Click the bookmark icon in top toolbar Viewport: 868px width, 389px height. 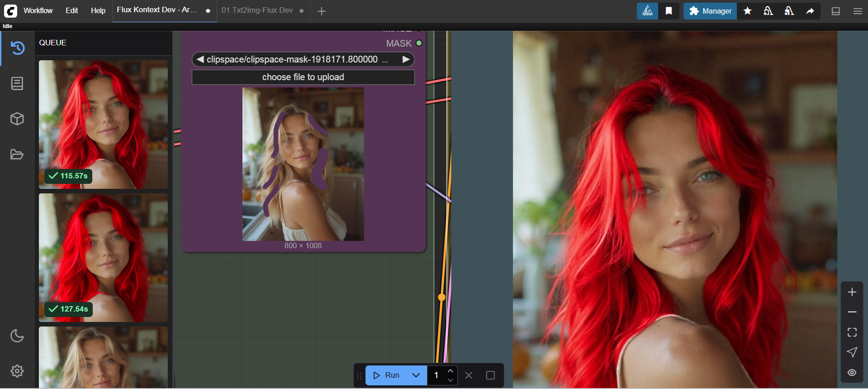click(669, 11)
